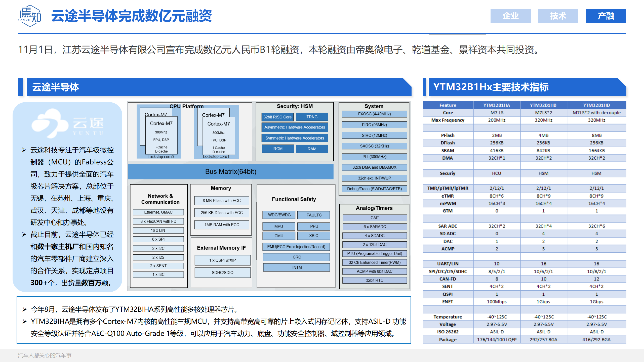Click Ethernet, GMAC entry
The width and height of the screenshot is (644, 362).
pyautogui.click(x=158, y=212)
